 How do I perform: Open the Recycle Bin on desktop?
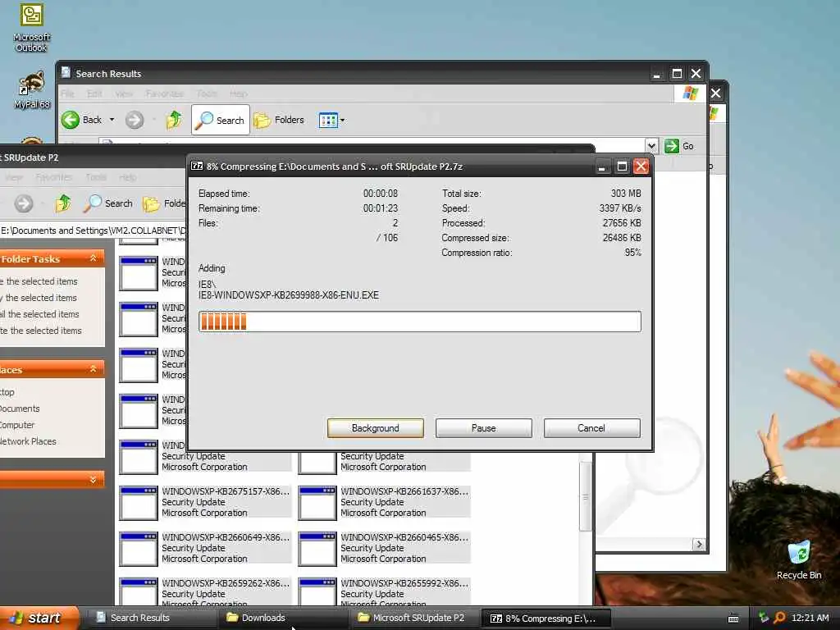798,559
